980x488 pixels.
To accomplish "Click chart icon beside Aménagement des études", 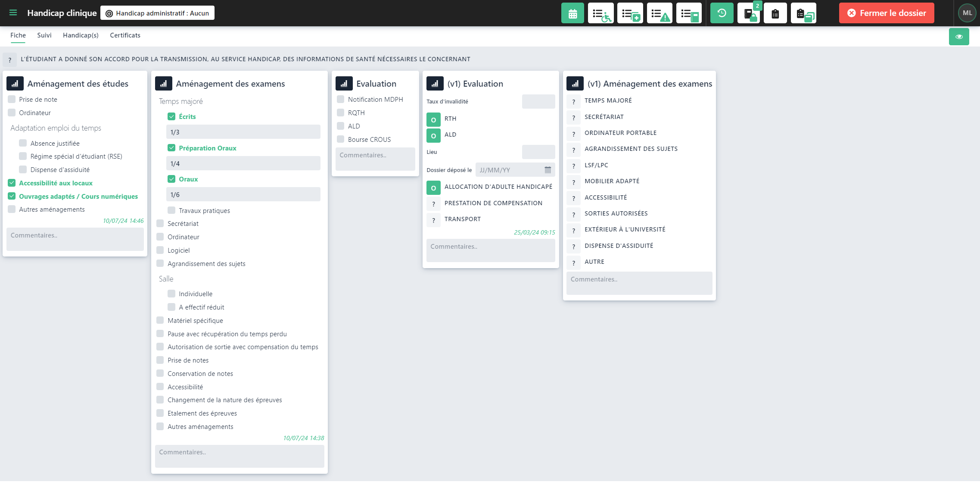I will pos(15,84).
